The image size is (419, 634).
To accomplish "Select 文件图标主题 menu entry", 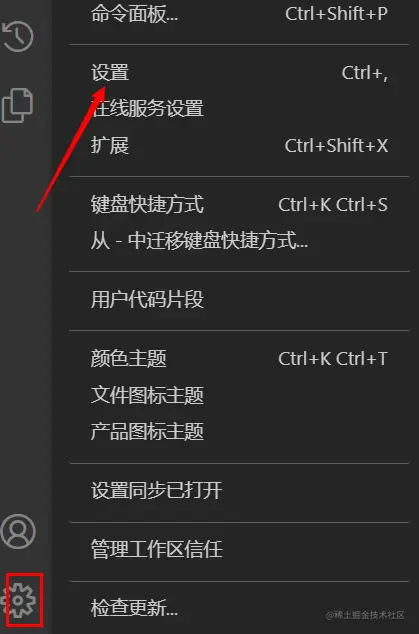I will click(239, 395).
